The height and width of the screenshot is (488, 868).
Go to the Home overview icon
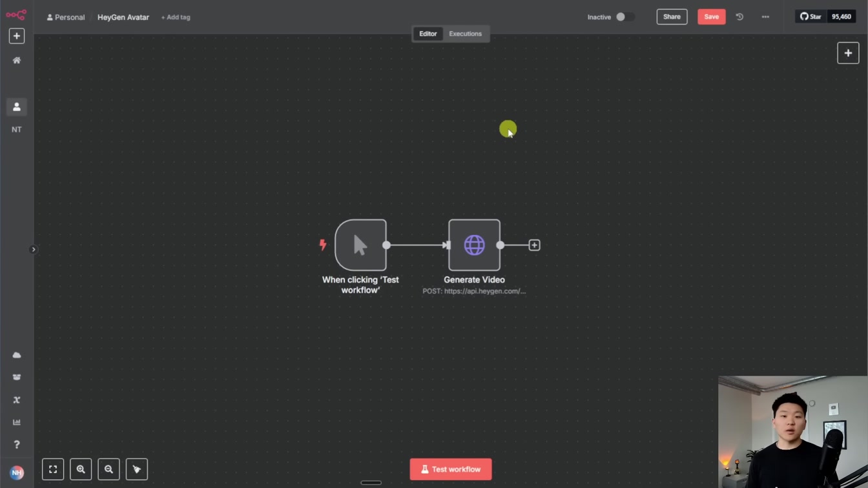(17, 60)
